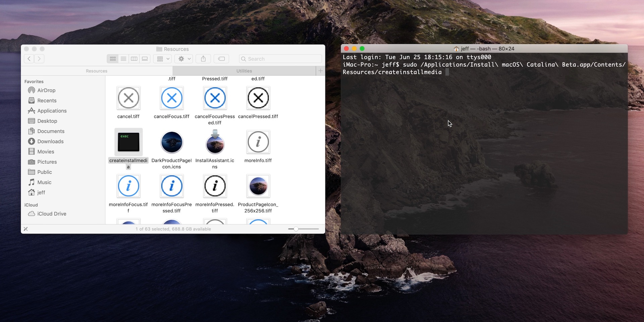The height and width of the screenshot is (322, 644).
Task: Switch to Gallery view in Finder toolbar
Action: pos(145,58)
